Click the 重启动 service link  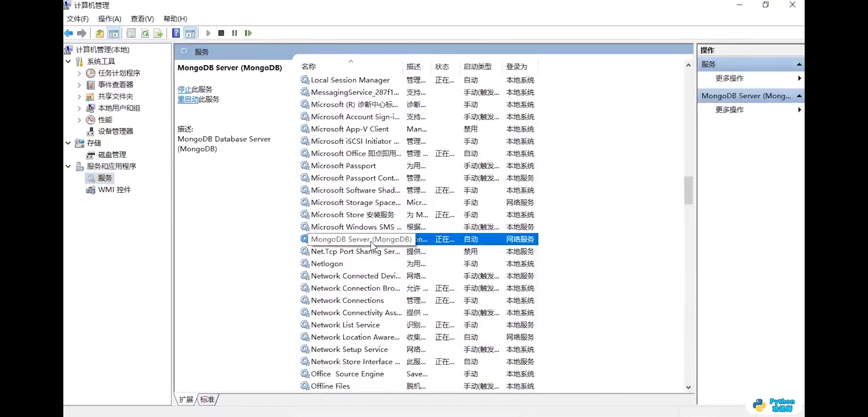click(188, 99)
